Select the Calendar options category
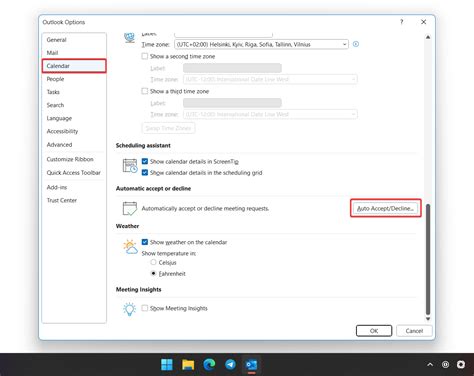The height and width of the screenshot is (376, 474). (x=74, y=66)
